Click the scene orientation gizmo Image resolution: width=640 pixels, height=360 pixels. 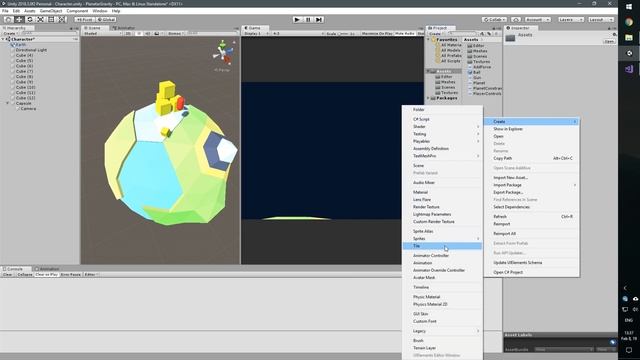(224, 52)
